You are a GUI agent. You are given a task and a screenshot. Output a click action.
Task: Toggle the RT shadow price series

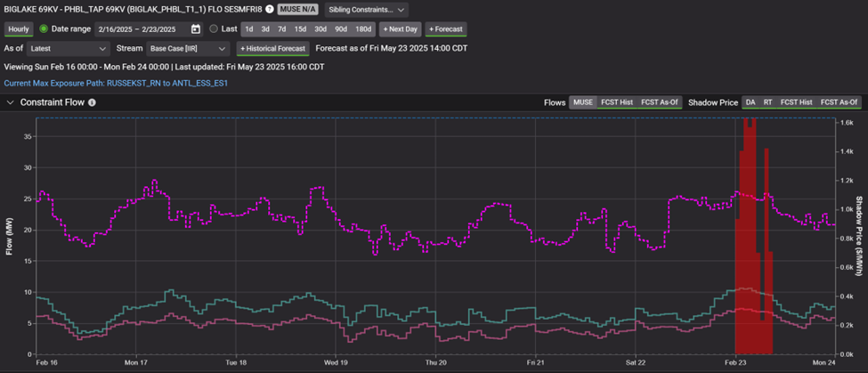coord(767,102)
